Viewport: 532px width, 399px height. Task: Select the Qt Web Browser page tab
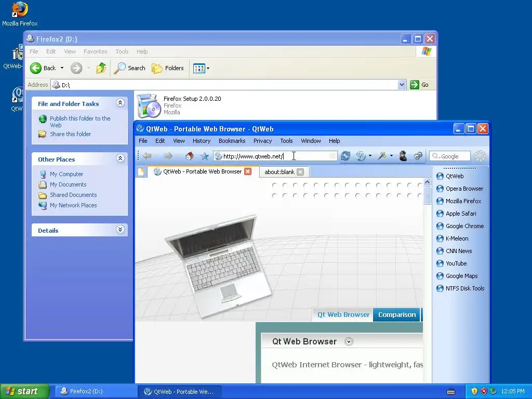[x=343, y=314]
